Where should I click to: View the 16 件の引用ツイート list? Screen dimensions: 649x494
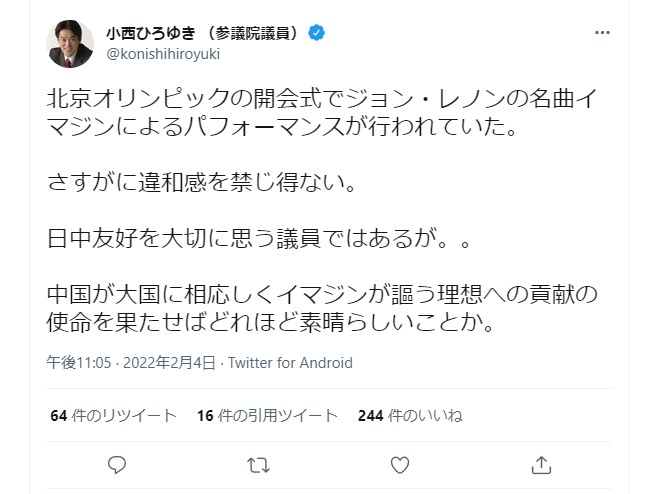point(267,415)
